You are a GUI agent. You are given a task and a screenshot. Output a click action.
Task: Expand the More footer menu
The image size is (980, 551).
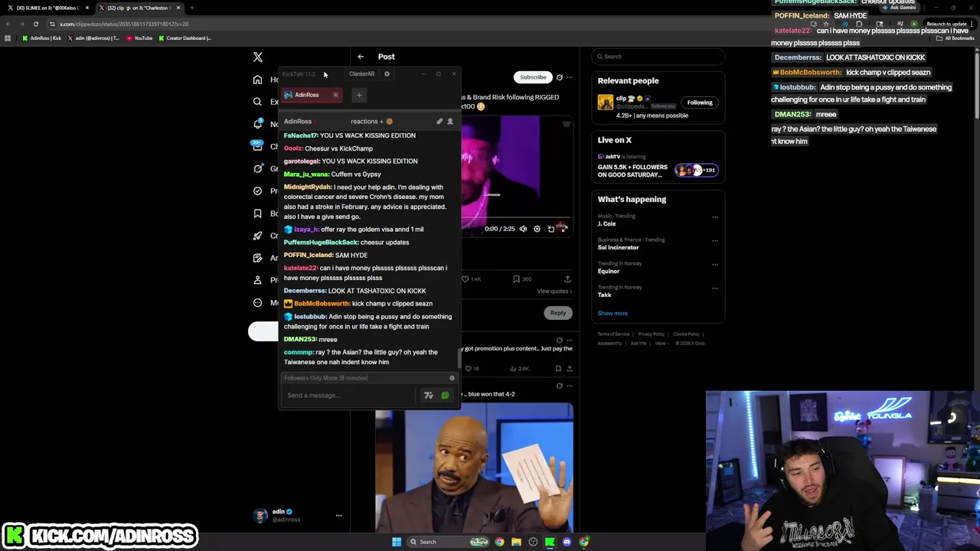click(662, 344)
